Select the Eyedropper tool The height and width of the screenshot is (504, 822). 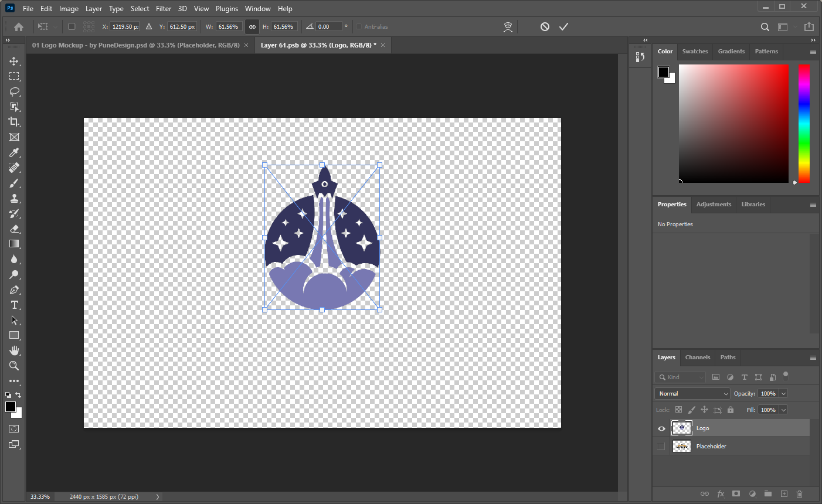[x=14, y=152]
